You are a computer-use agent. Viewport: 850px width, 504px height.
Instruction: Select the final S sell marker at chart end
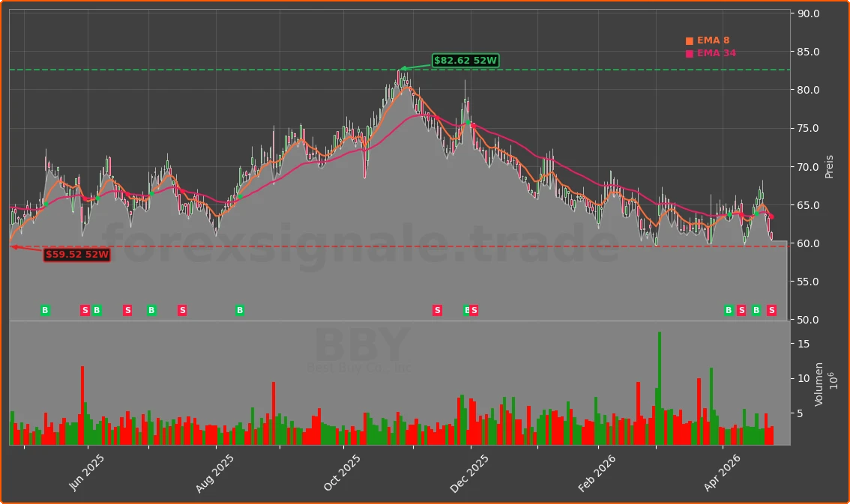771,310
